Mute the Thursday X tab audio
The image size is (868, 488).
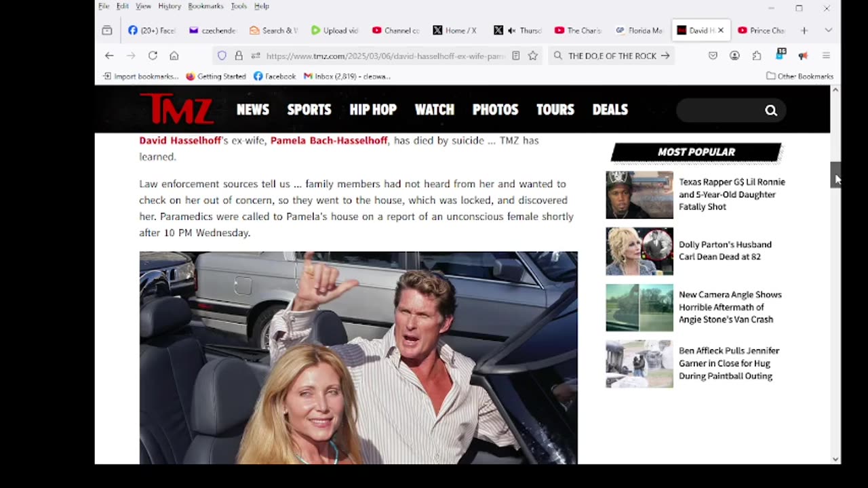pyautogui.click(x=512, y=30)
